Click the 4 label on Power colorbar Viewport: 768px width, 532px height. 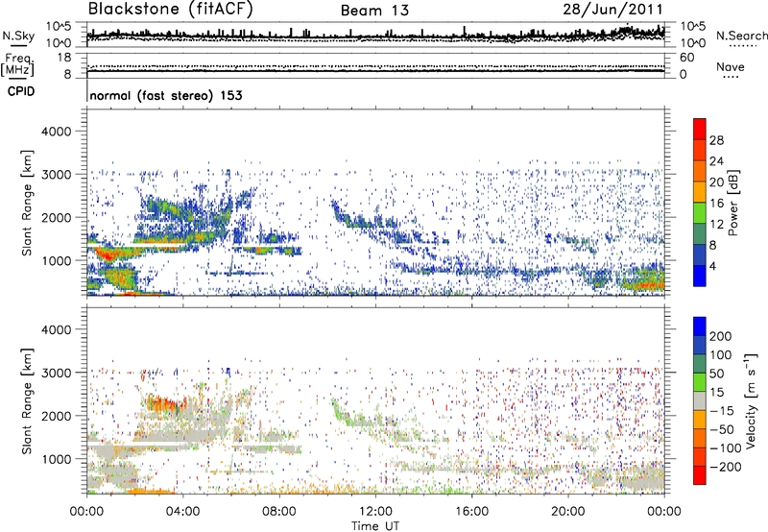(x=713, y=266)
